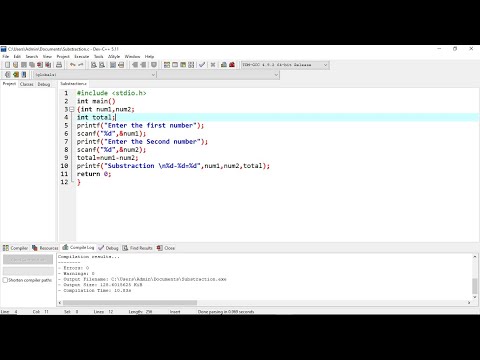
Task: Collapse the code fold marker on line 3
Action: coord(72,109)
